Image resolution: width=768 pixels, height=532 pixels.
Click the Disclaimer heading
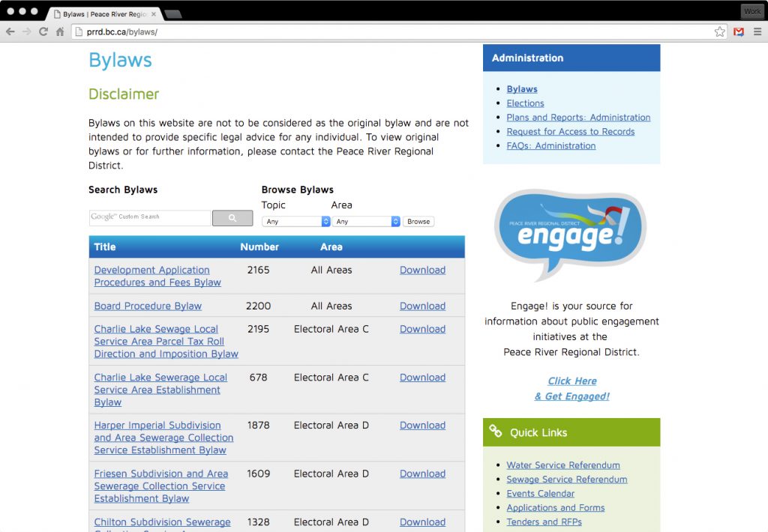(x=124, y=94)
